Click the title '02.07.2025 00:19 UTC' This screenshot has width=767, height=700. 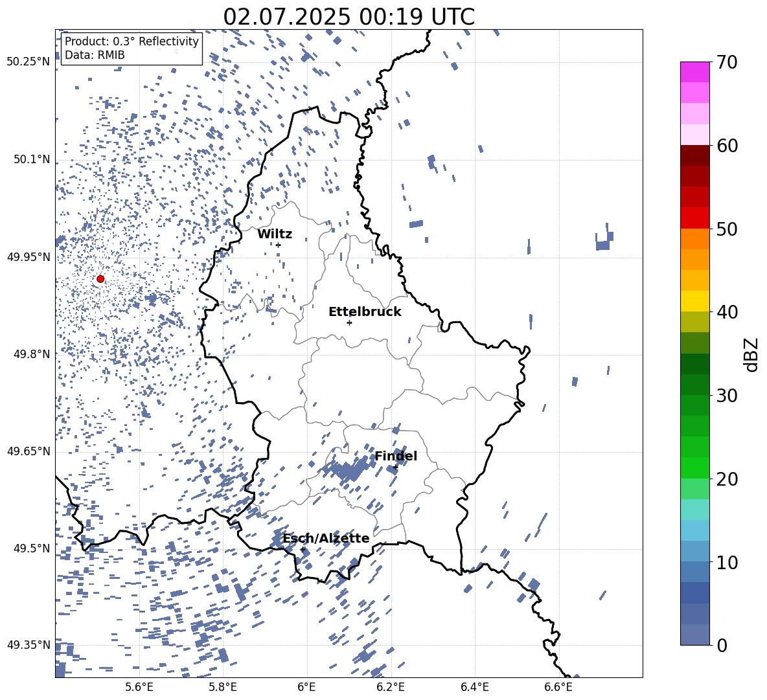pos(349,17)
